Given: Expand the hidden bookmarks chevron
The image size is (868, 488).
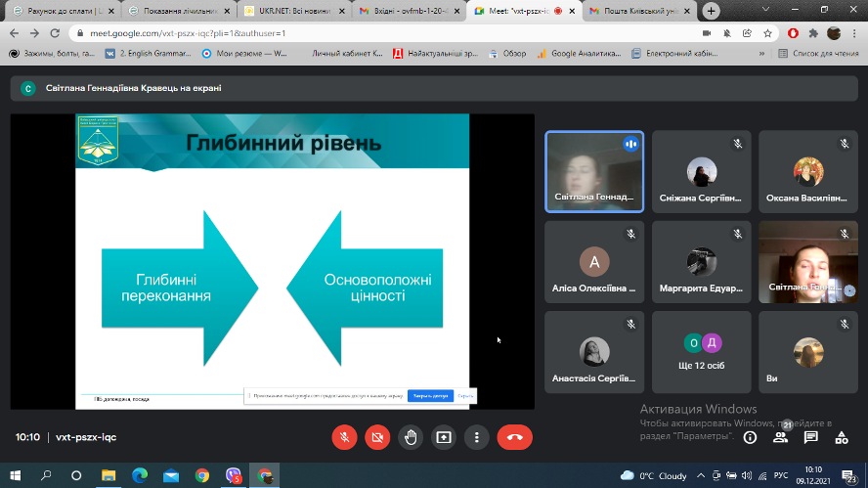Looking at the screenshot, I should point(761,54).
